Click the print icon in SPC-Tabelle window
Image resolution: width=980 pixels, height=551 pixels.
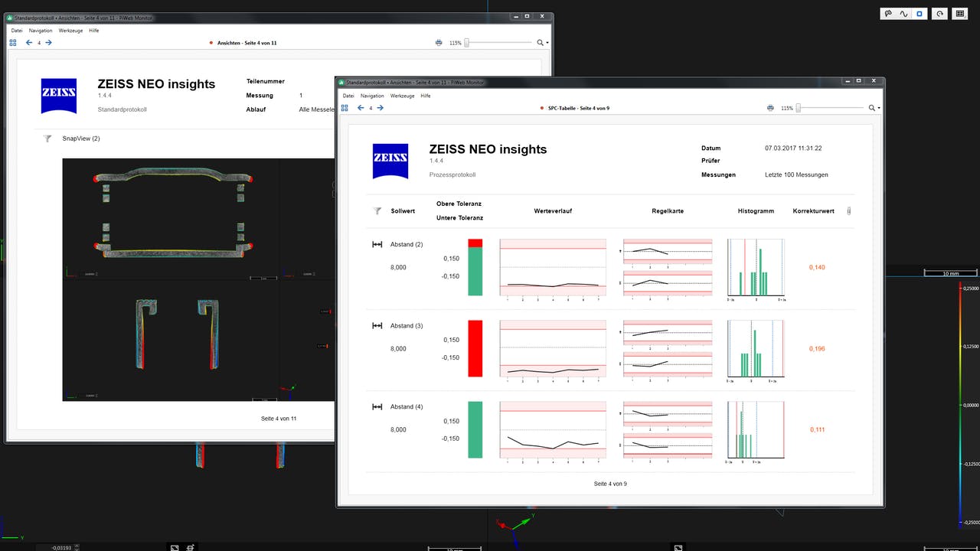tap(770, 108)
